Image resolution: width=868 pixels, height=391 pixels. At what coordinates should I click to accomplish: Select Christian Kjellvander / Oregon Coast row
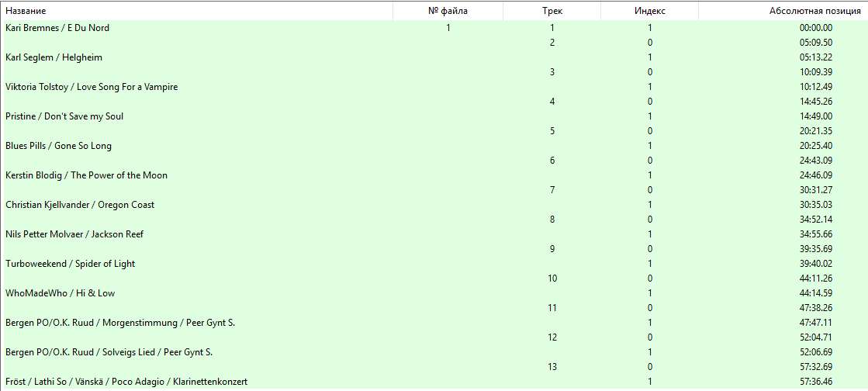pos(434,204)
